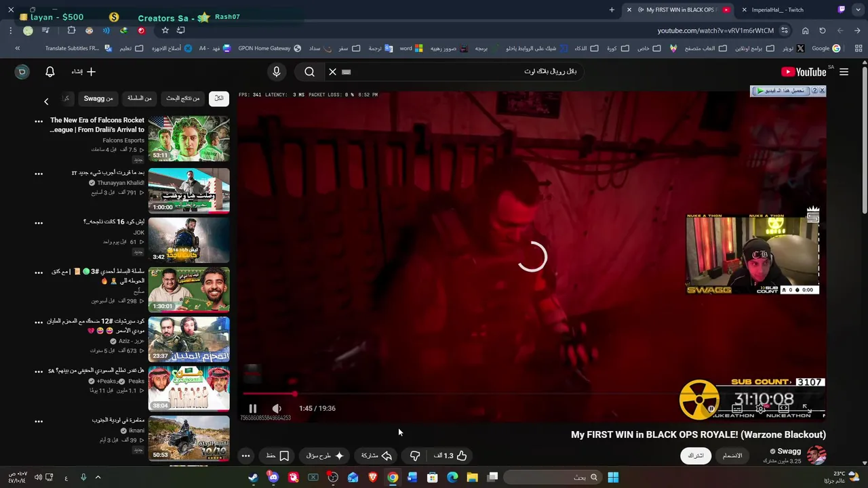Clear the YouTube search text
Viewport: 868px width, 488px height.
[332, 71]
